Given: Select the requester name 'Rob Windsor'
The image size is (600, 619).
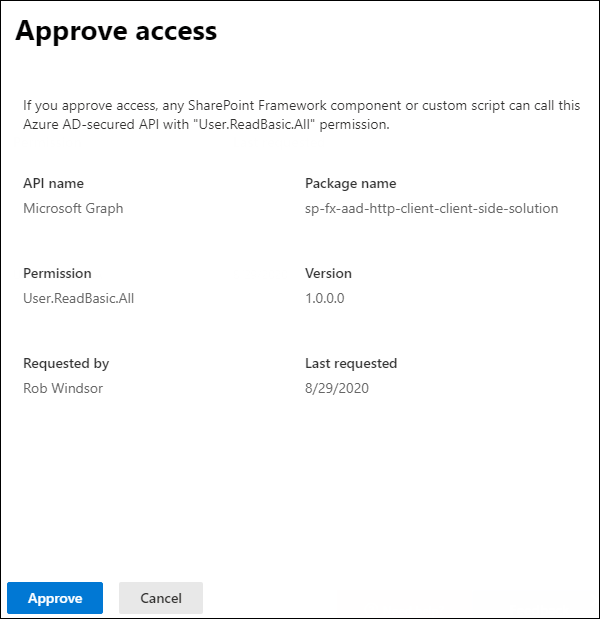Looking at the screenshot, I should coord(63,388).
